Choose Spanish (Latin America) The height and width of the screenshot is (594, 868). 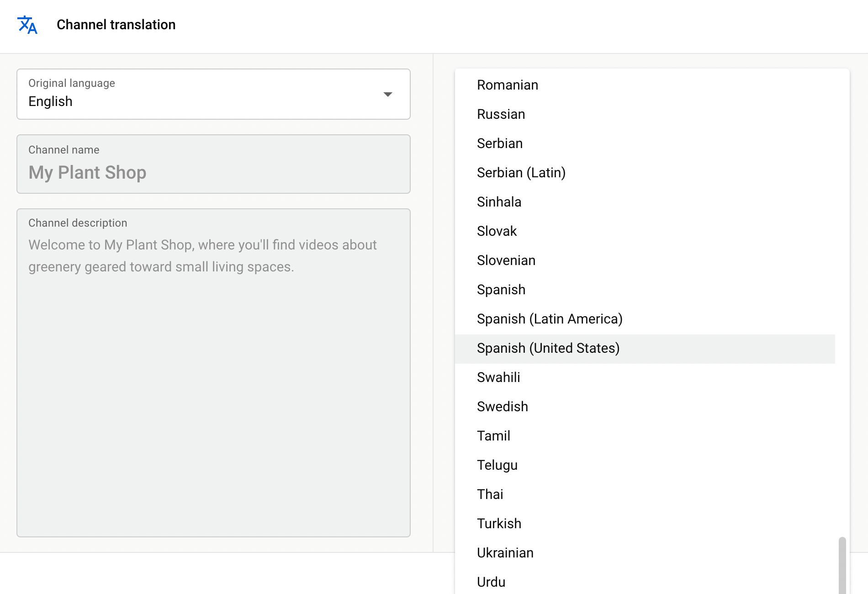click(645, 319)
